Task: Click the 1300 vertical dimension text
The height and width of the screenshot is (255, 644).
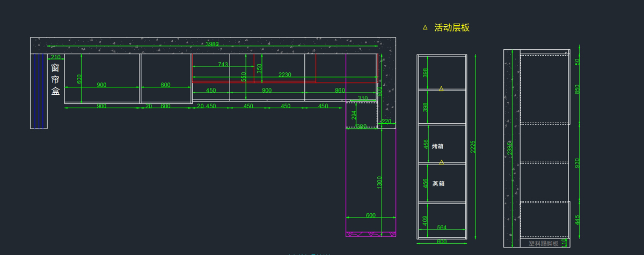Action: 379,182
